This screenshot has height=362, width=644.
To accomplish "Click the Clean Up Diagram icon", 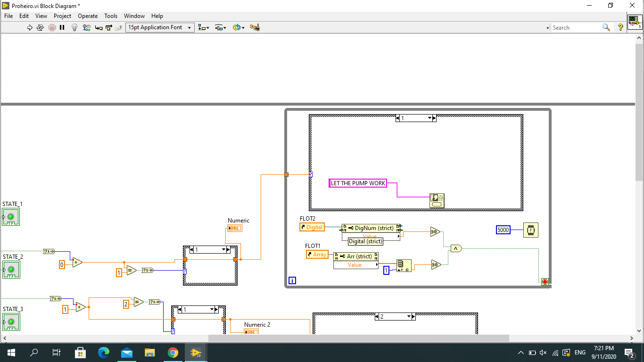I will pos(256,27).
